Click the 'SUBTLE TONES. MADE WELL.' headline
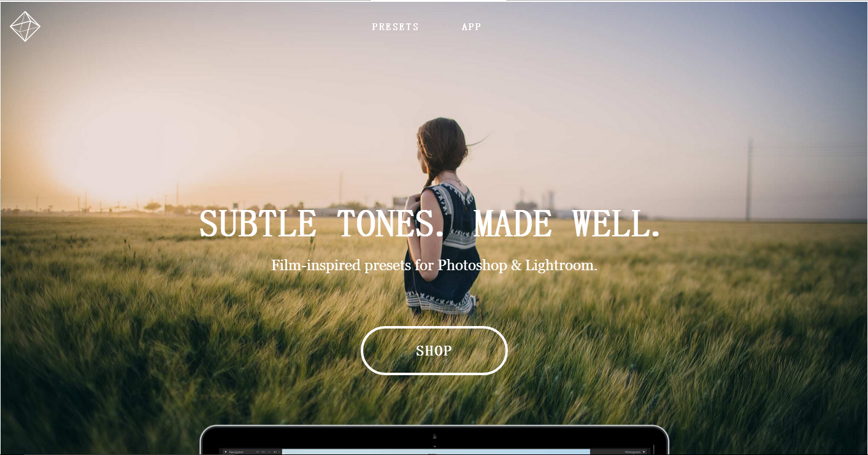868x455 pixels. tap(429, 224)
